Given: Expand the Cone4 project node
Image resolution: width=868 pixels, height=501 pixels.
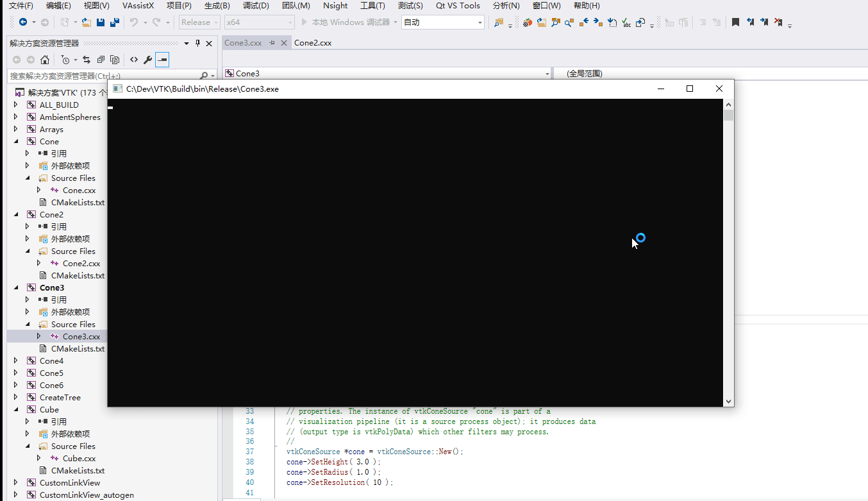Looking at the screenshot, I should coord(15,361).
